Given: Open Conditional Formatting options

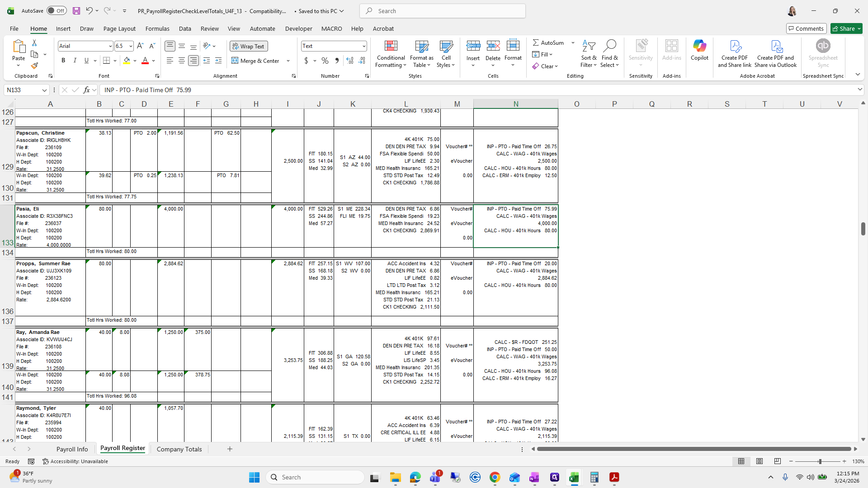Looking at the screenshot, I should pyautogui.click(x=390, y=54).
